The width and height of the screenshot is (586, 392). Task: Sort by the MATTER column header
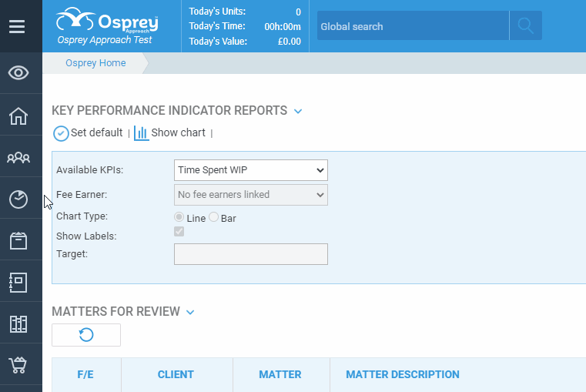point(280,374)
